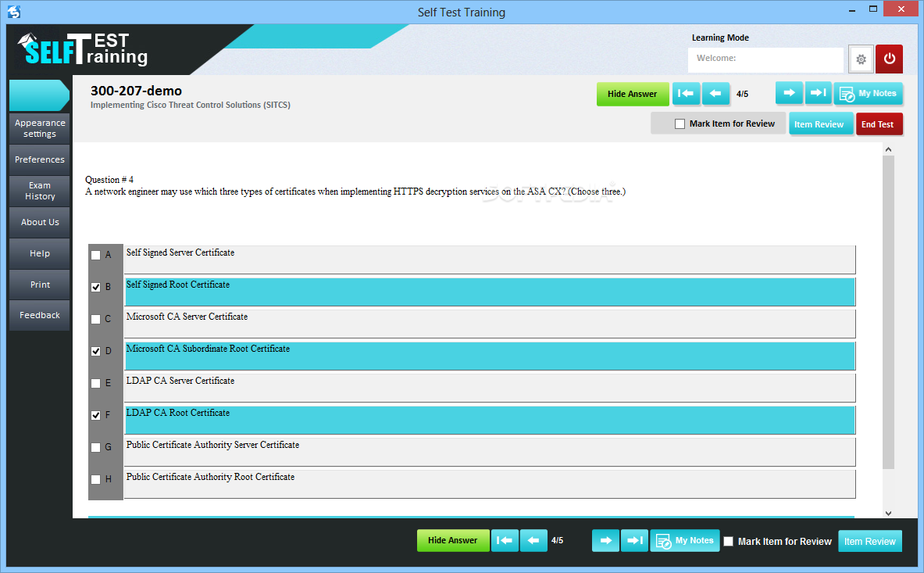Image resolution: width=924 pixels, height=573 pixels.
Task: Select Microsoft CA Subordinate Root Certificate answer
Action: 489,356
